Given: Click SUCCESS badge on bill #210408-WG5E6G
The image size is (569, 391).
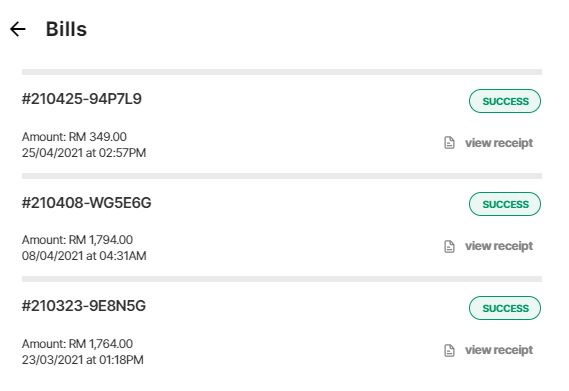Looking at the screenshot, I should click(505, 204).
